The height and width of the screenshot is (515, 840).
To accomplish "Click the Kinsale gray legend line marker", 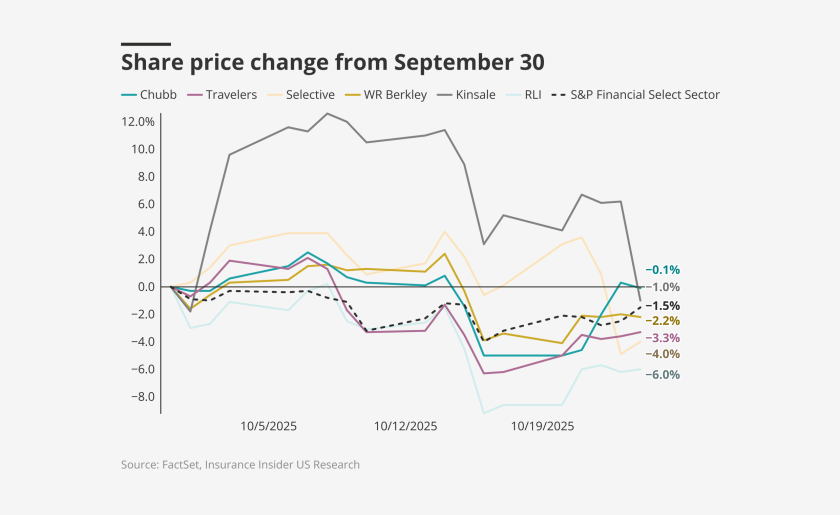I will coord(442,95).
